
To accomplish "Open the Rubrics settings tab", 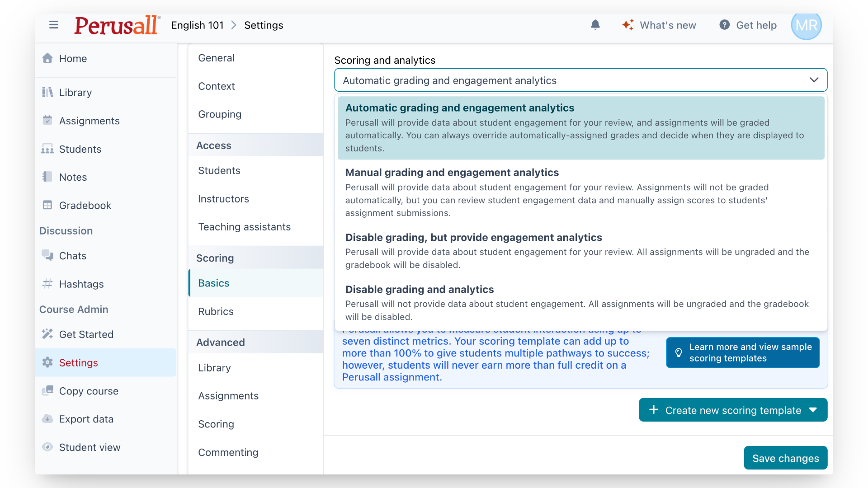I will click(x=256, y=311).
